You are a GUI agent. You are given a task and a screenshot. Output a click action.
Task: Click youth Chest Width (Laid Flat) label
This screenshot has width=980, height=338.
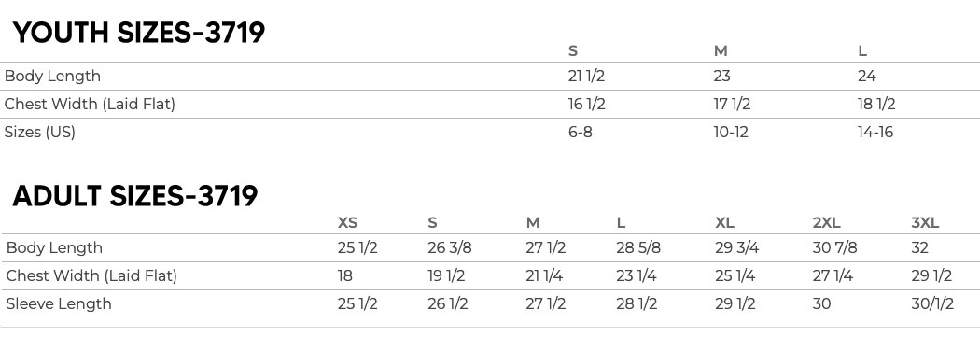point(90,105)
